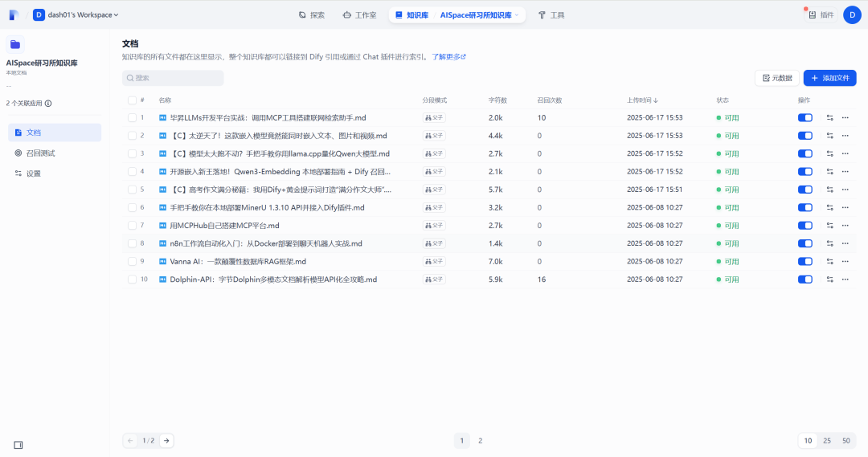Open more options for 用MCPHub row
Image resolution: width=868 pixels, height=457 pixels.
845,225
